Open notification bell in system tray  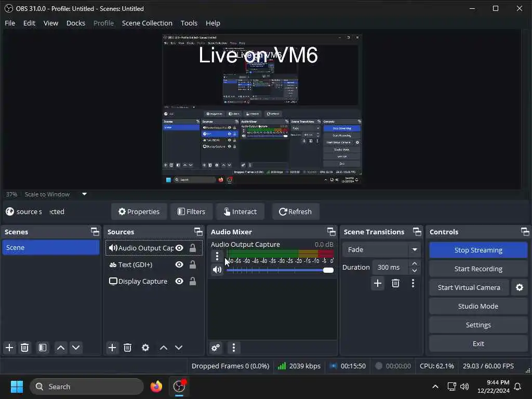pyautogui.click(x=518, y=387)
